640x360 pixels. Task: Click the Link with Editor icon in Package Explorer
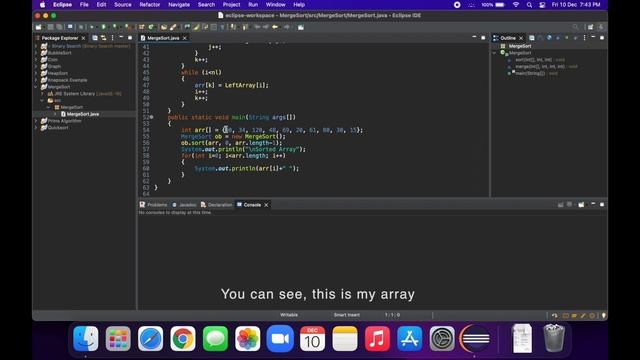(x=104, y=38)
